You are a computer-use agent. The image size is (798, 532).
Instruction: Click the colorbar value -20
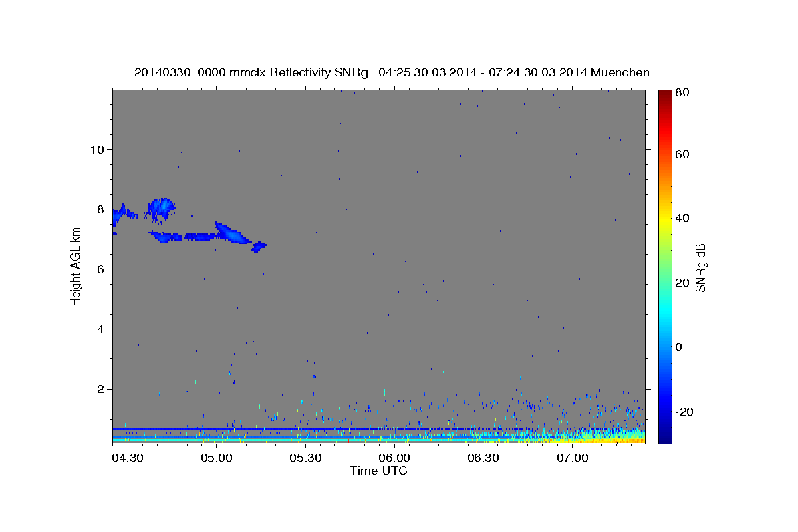[x=683, y=412]
